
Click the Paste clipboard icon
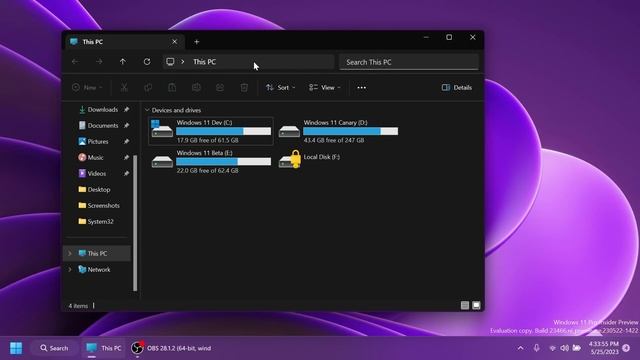(x=172, y=87)
